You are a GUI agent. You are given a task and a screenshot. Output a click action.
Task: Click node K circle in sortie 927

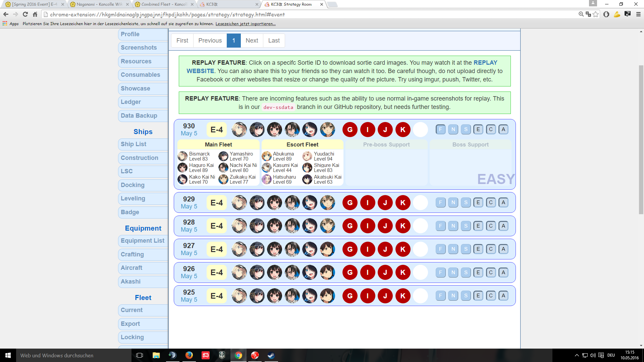click(403, 249)
